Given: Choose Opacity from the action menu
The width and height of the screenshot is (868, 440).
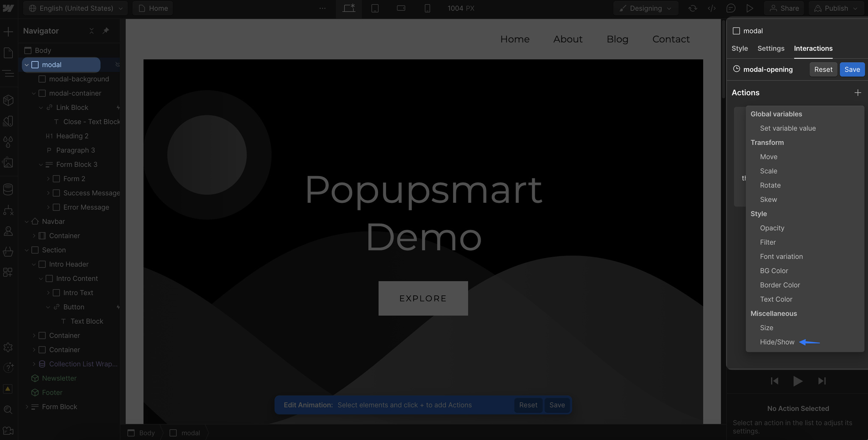Looking at the screenshot, I should [x=772, y=228].
